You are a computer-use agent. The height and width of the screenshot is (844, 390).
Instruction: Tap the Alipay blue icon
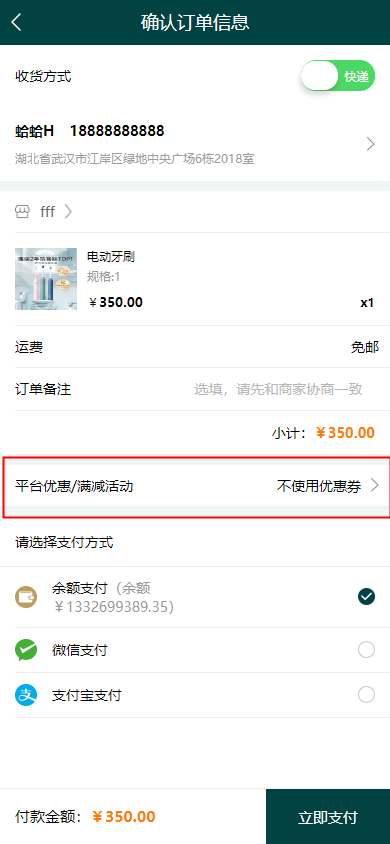click(x=26, y=695)
